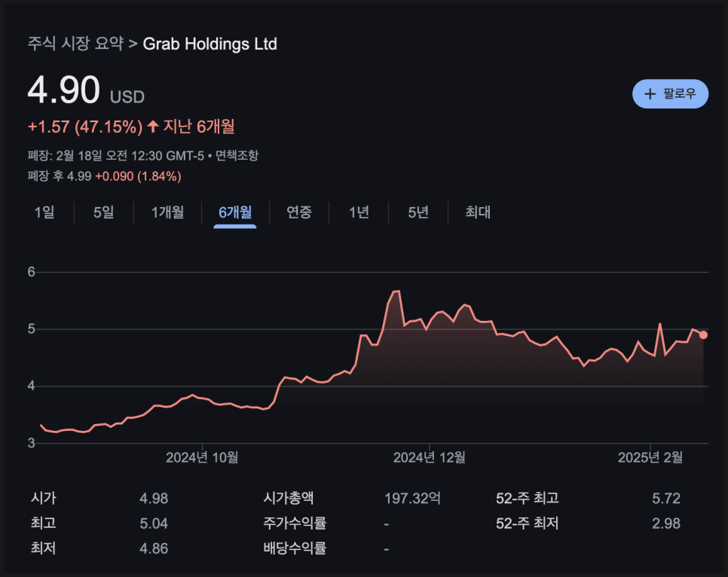Click the 최고 value 5.04
Screen dimensions: 728x577
click(x=154, y=524)
